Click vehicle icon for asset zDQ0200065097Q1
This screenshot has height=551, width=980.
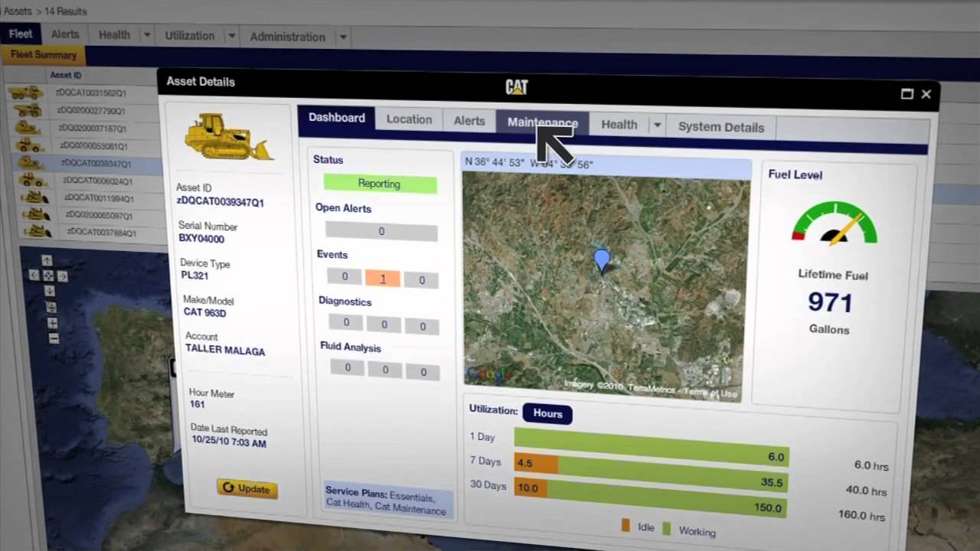(x=36, y=214)
